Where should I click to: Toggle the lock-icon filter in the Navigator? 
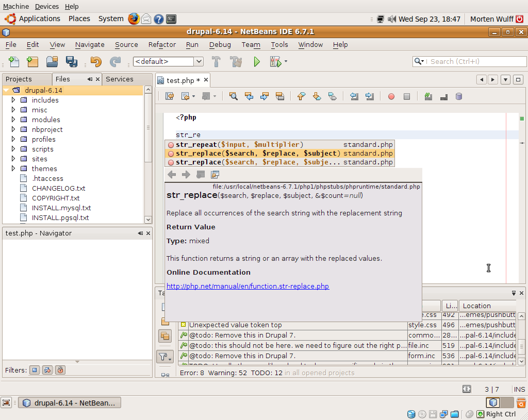point(60,370)
